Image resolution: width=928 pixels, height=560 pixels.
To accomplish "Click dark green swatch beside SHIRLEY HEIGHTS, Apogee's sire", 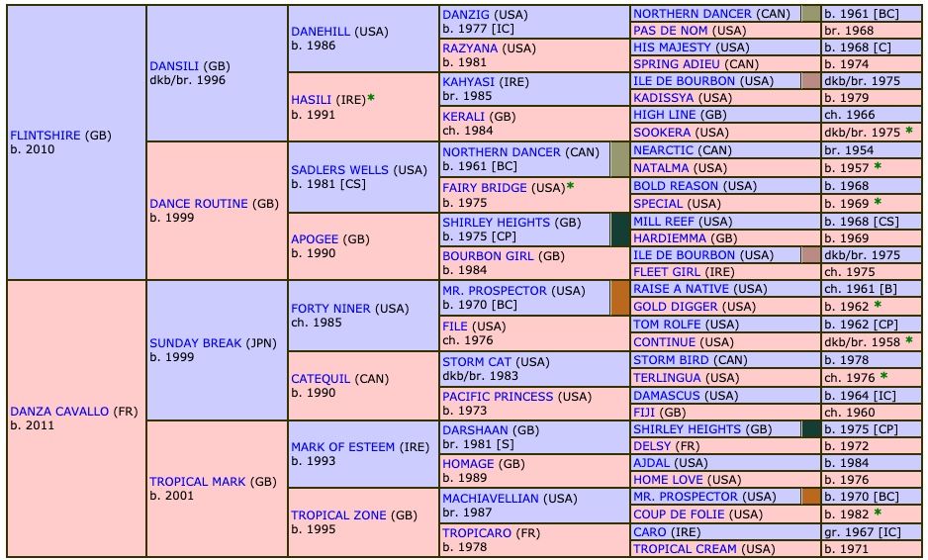I will tap(620, 230).
